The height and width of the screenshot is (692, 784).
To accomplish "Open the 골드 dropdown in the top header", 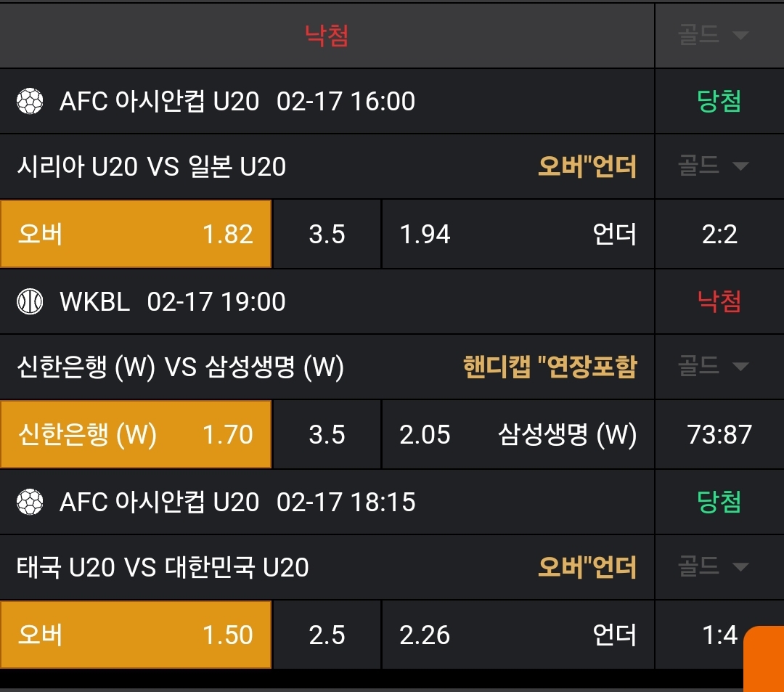I will click(x=713, y=36).
